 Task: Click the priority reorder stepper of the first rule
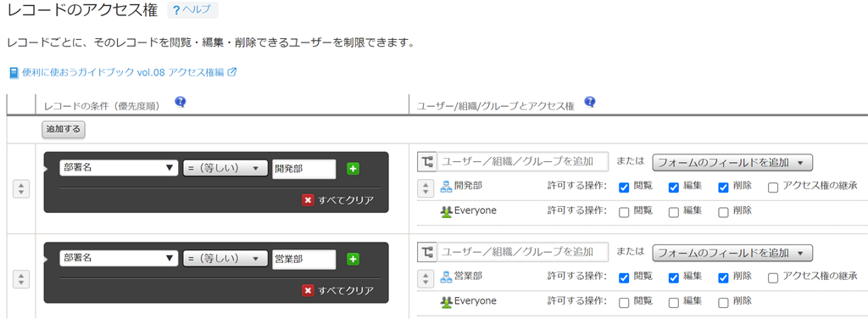click(20, 188)
